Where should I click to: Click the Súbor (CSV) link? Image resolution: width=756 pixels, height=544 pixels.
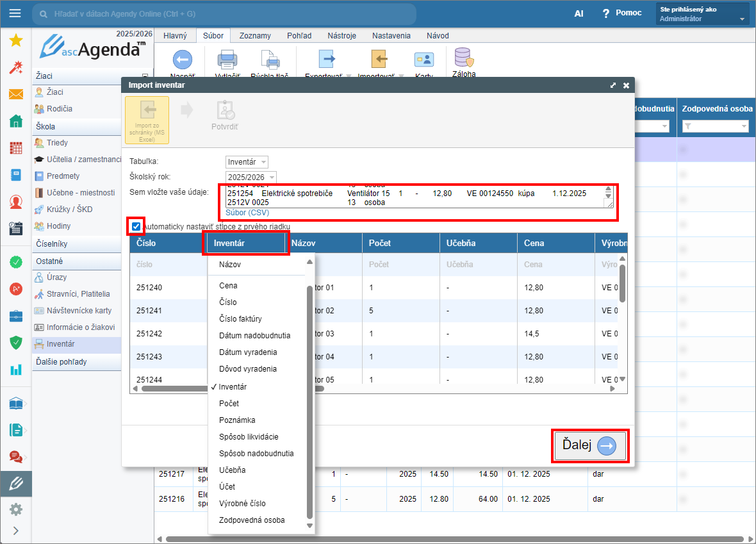pos(247,212)
